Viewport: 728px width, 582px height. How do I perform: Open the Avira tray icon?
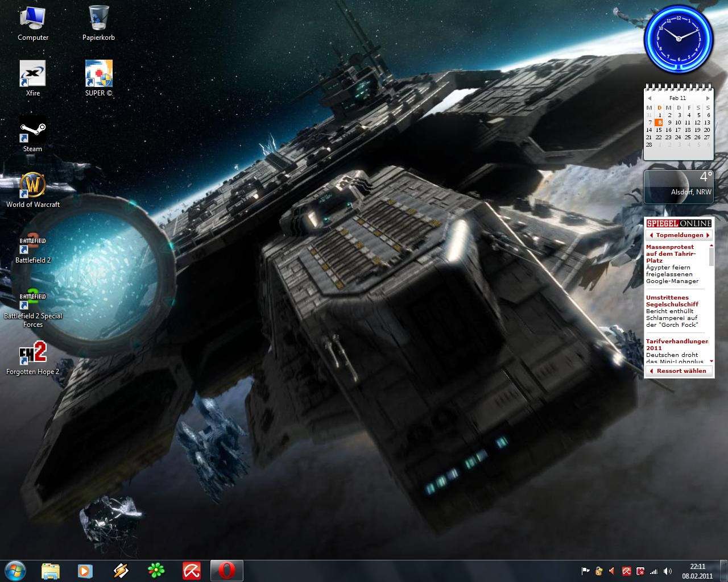(x=626, y=571)
